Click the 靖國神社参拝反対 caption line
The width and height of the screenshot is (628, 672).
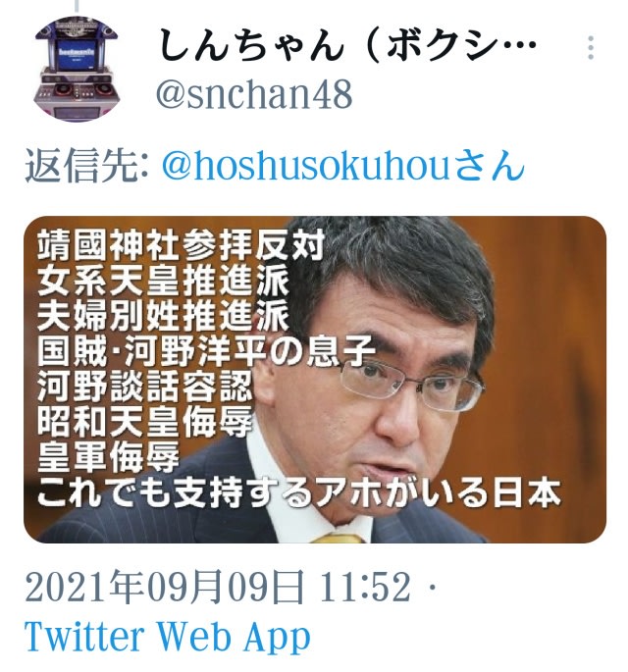(x=181, y=246)
